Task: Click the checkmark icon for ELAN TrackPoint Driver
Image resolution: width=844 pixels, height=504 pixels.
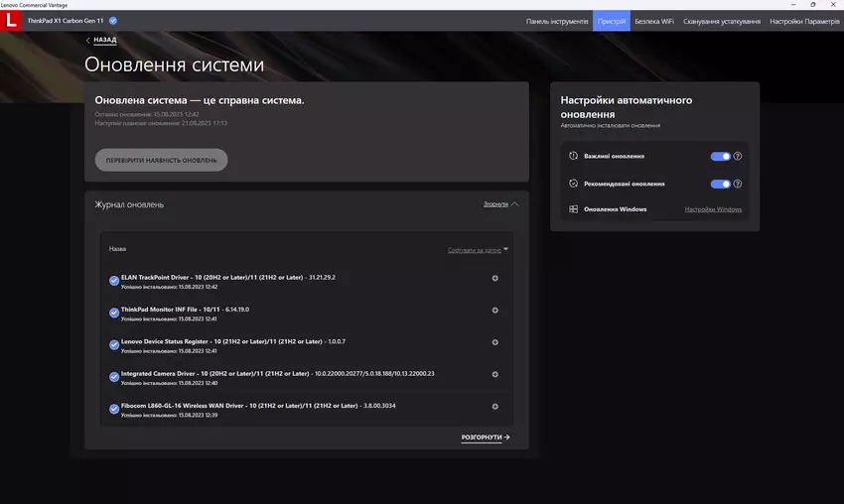Action: pyautogui.click(x=114, y=282)
